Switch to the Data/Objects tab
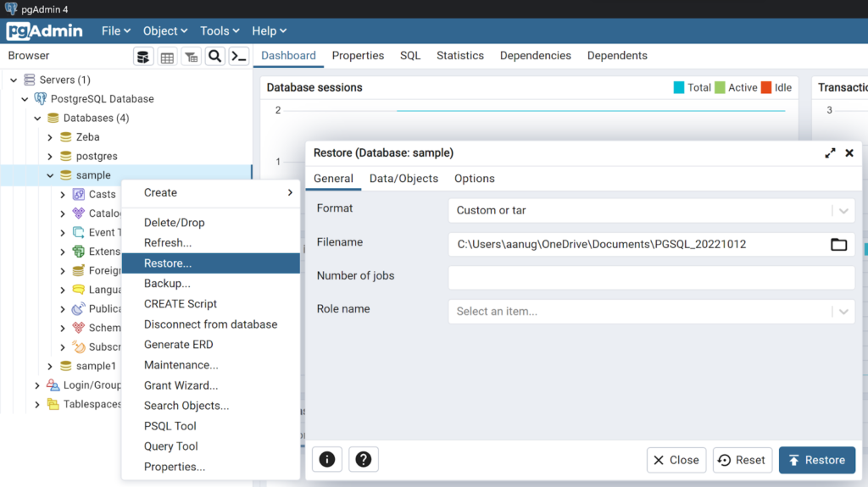The image size is (868, 487). click(403, 179)
